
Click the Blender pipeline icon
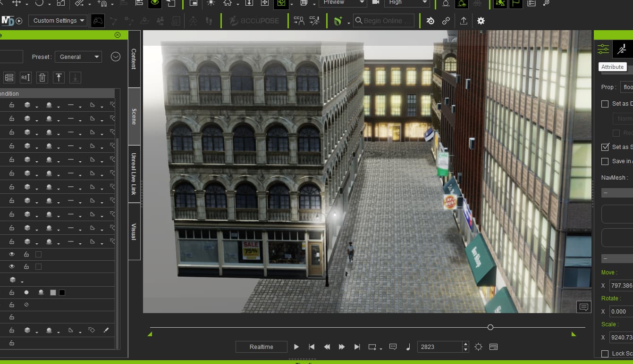(x=430, y=21)
